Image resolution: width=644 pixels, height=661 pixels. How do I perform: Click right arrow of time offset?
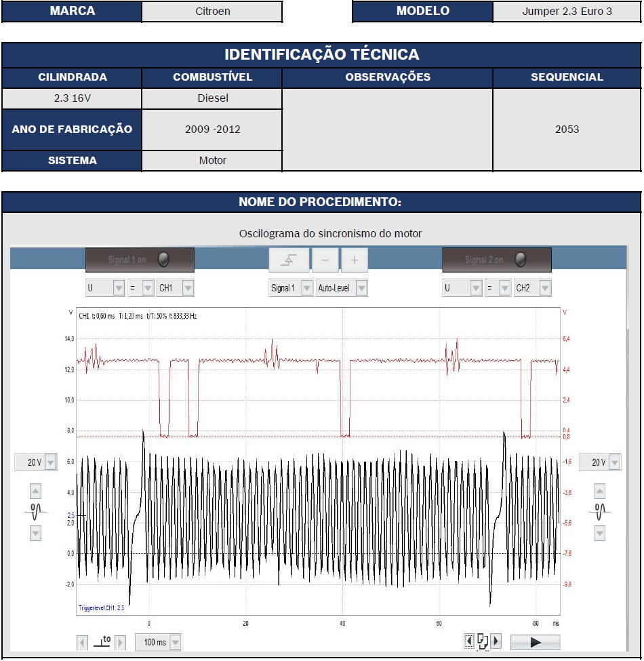[121, 642]
